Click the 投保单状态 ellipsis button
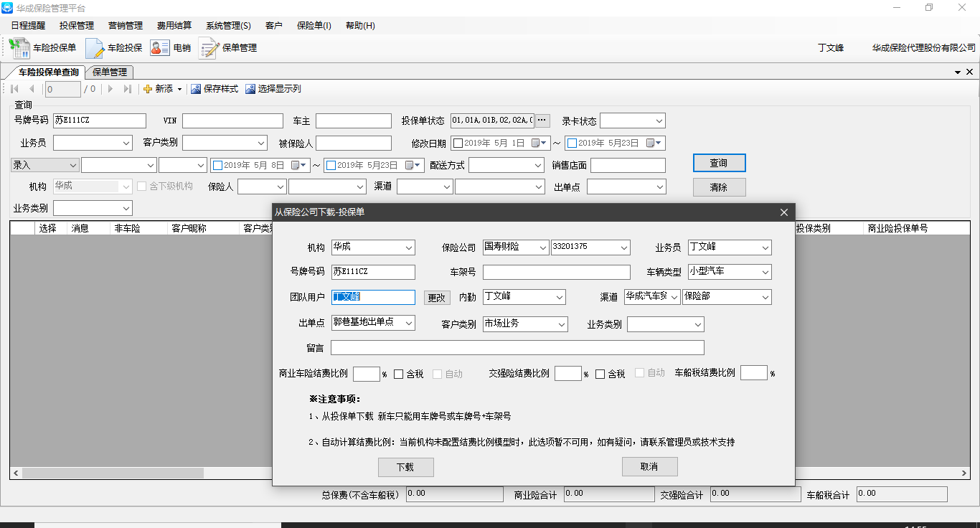The image size is (980, 528). click(542, 121)
